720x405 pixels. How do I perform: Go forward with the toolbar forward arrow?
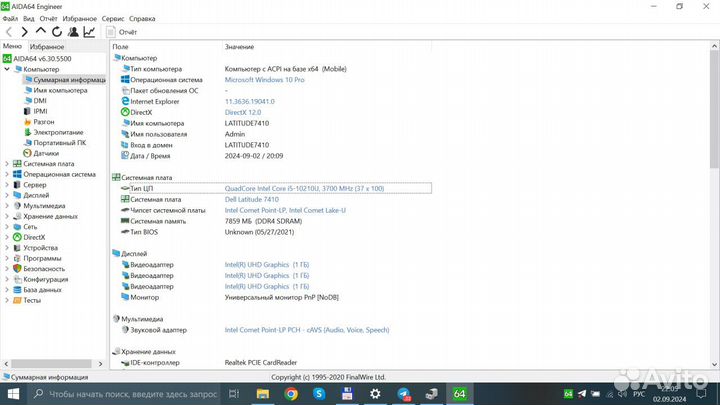tap(24, 32)
